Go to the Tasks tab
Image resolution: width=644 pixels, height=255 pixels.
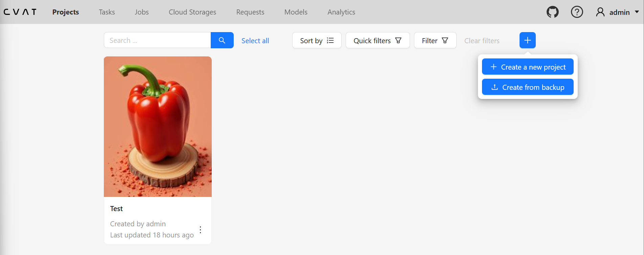tap(107, 12)
